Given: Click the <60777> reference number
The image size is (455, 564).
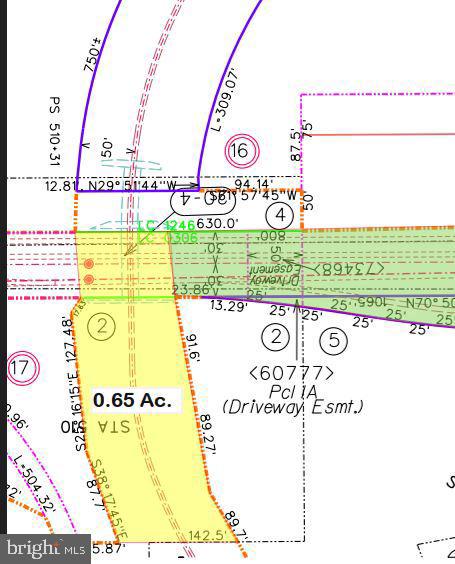Looking at the screenshot, I should [x=291, y=373].
